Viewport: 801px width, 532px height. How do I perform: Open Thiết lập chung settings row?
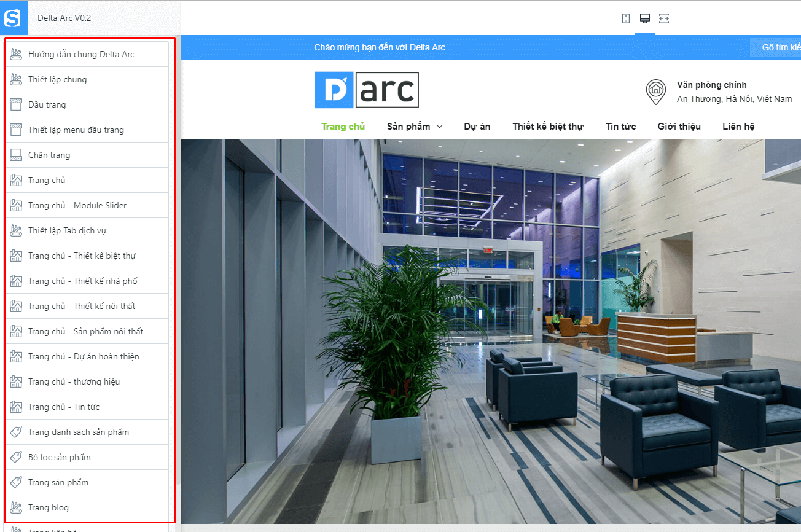click(87, 79)
